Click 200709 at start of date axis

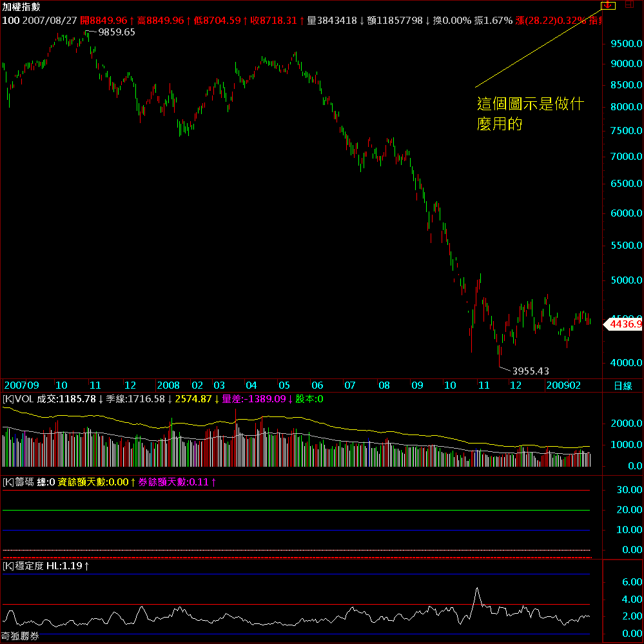21,385
